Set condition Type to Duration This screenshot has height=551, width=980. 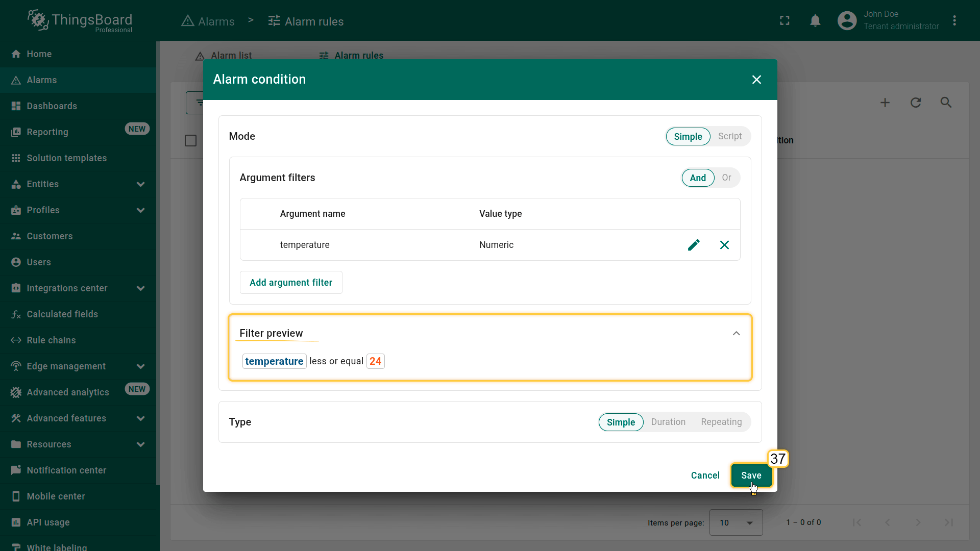pyautogui.click(x=668, y=422)
